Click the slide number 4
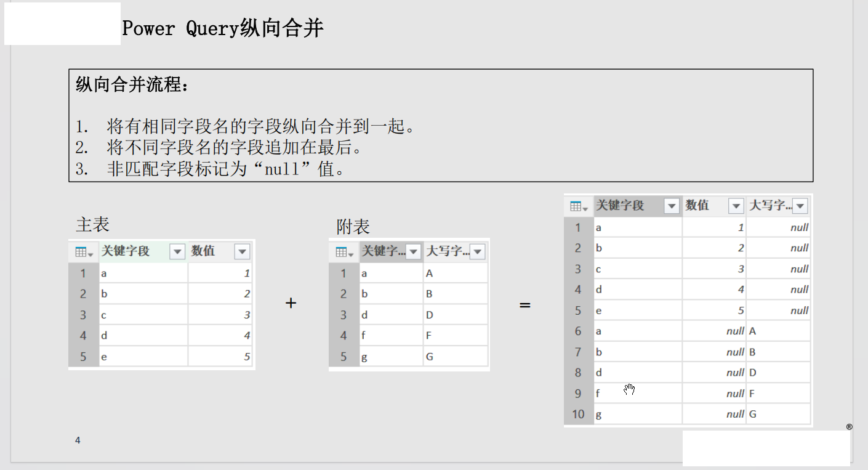 click(x=78, y=440)
